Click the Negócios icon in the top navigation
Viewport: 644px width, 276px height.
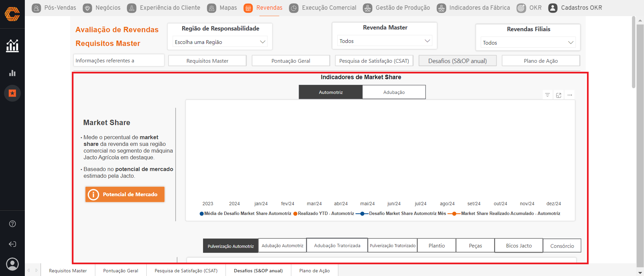(88, 8)
